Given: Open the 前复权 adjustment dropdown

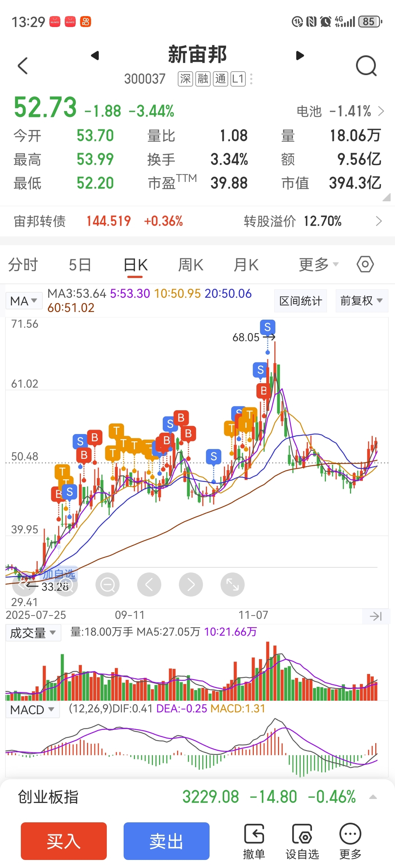Looking at the screenshot, I should click(362, 301).
